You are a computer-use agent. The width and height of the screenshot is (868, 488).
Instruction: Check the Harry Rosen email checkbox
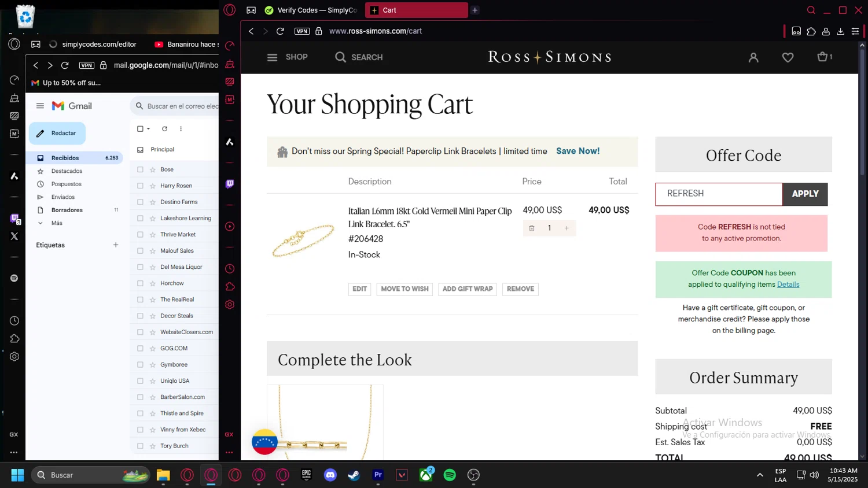[140, 186]
